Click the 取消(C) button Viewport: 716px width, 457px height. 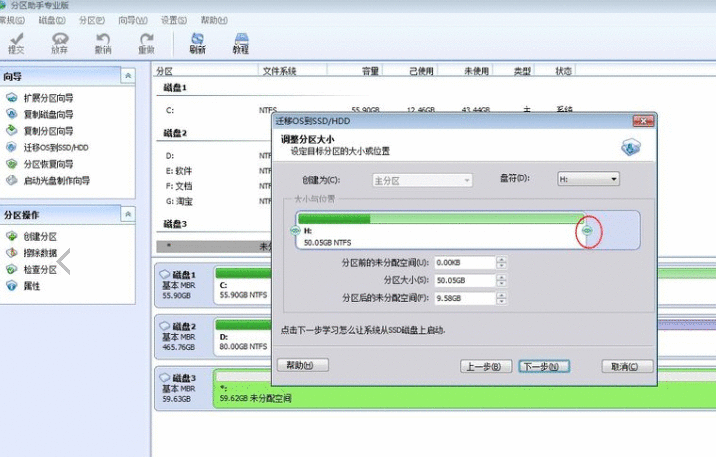[627, 367]
